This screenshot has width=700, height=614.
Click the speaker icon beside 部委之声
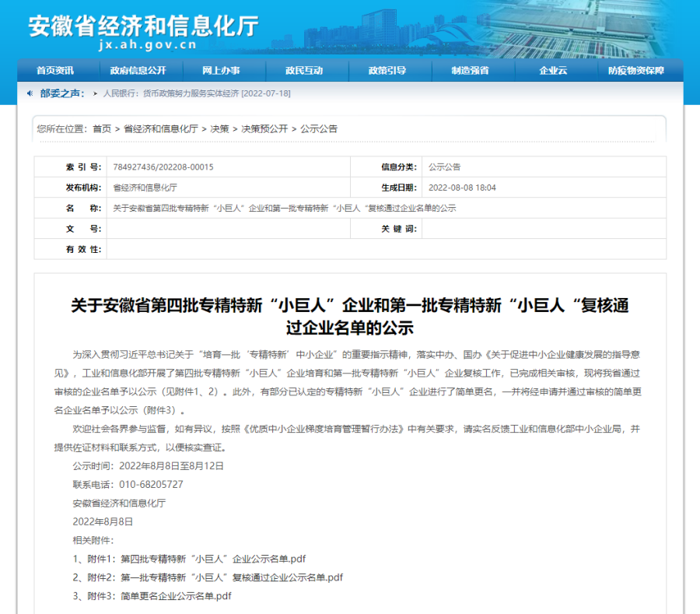31,93
